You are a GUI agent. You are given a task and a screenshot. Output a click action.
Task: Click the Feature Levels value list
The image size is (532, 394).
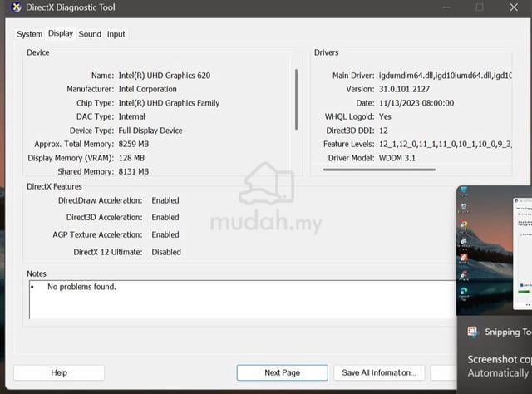pyautogui.click(x=446, y=145)
